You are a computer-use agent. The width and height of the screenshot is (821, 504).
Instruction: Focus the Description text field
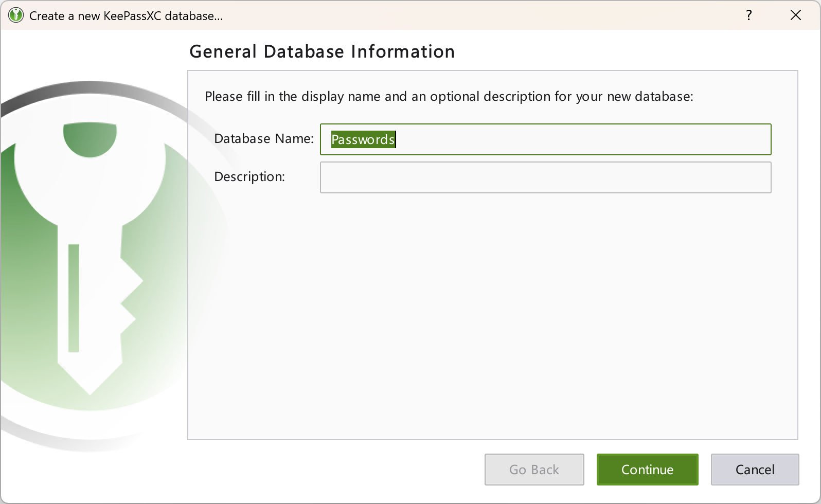(545, 177)
